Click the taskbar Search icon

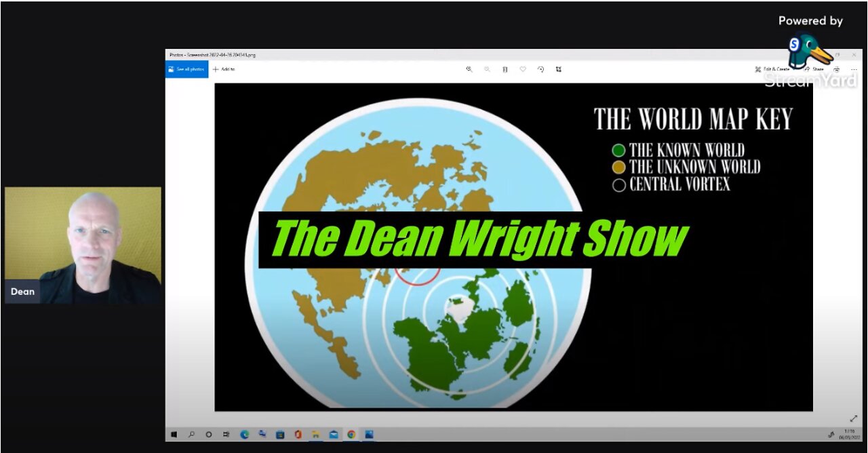click(x=191, y=435)
